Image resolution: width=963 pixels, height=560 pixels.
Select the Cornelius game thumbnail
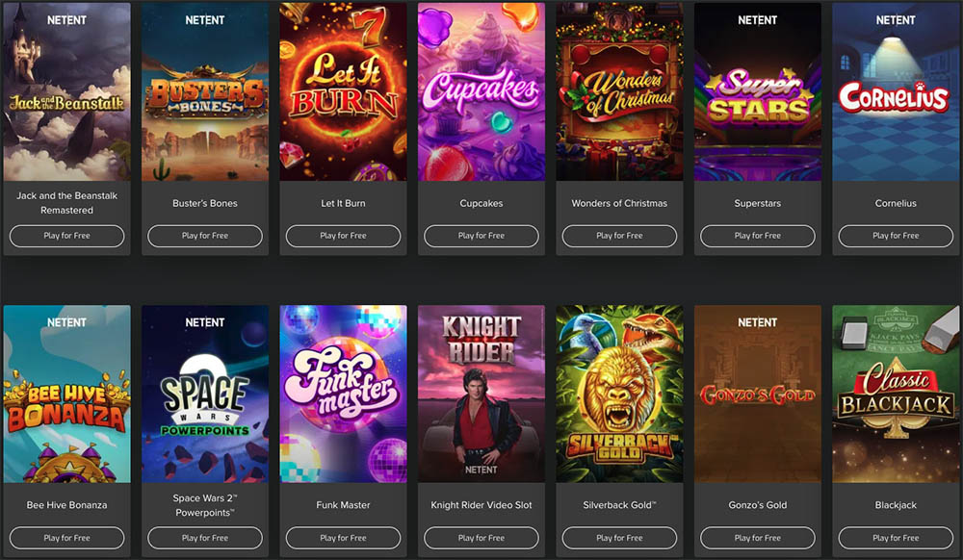896,91
